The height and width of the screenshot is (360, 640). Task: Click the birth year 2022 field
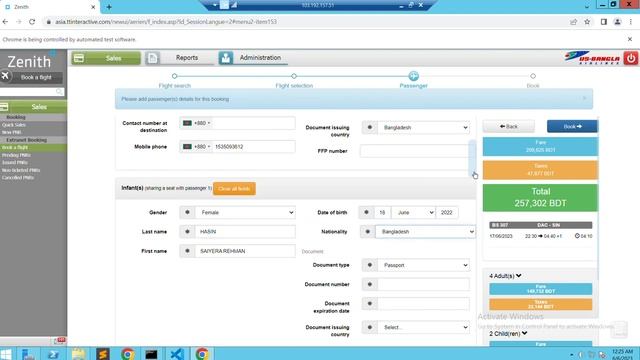[x=447, y=212]
